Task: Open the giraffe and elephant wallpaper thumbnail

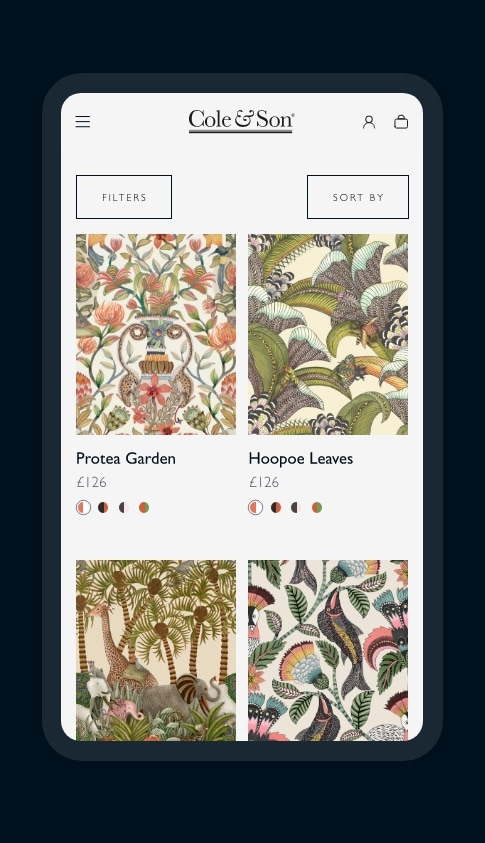Action: (156, 651)
